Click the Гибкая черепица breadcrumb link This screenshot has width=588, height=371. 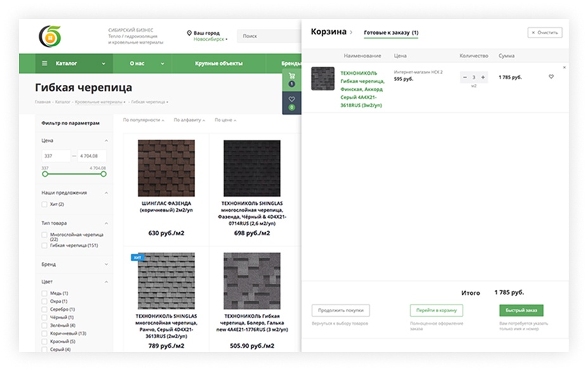coord(148,101)
